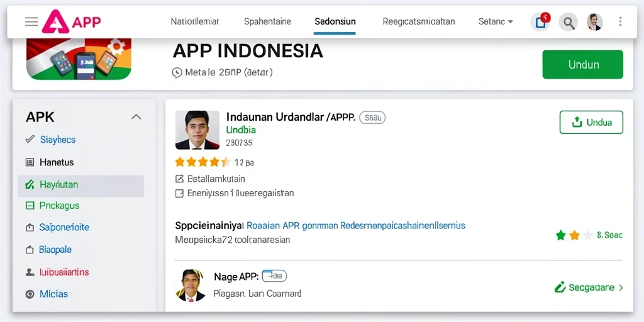This screenshot has height=322, width=644.
Task: Click the pink APP logo
Action: click(71, 21)
